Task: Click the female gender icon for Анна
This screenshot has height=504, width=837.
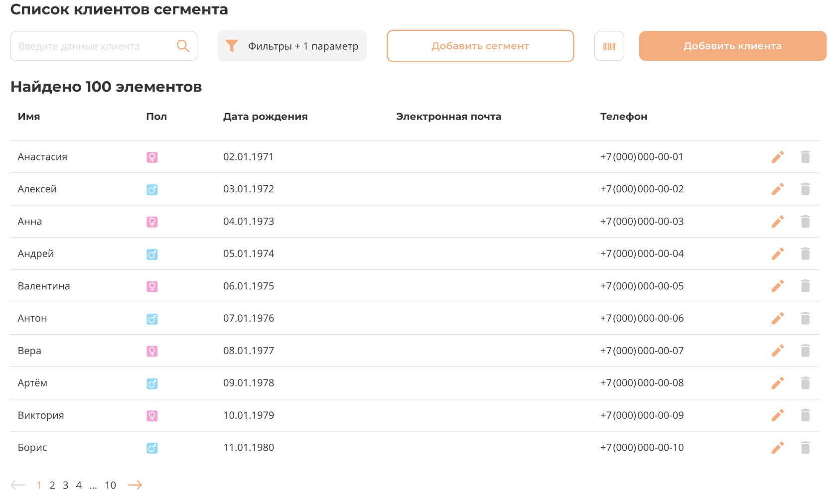Action: pyautogui.click(x=152, y=222)
